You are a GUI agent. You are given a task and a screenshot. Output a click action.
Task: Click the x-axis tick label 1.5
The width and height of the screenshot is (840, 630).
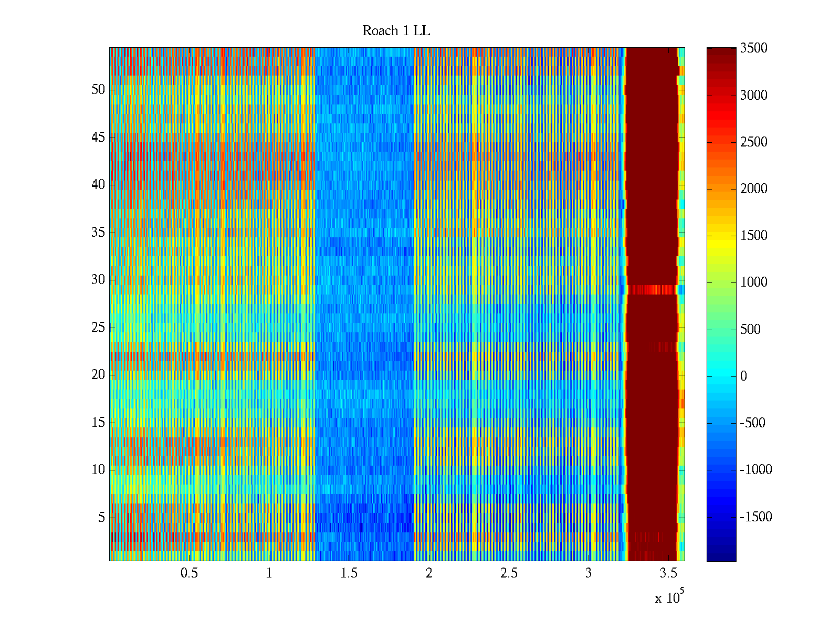pos(349,573)
